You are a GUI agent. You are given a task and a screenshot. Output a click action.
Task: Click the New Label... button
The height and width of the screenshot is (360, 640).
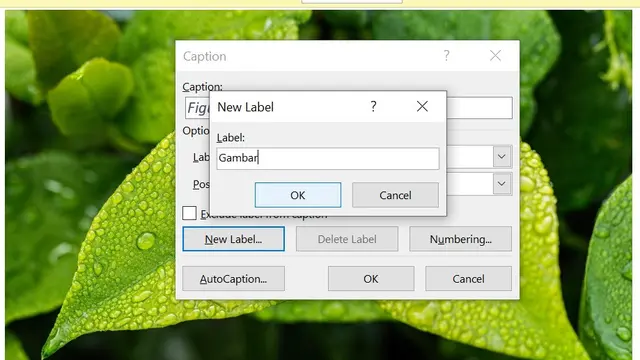tap(233, 239)
